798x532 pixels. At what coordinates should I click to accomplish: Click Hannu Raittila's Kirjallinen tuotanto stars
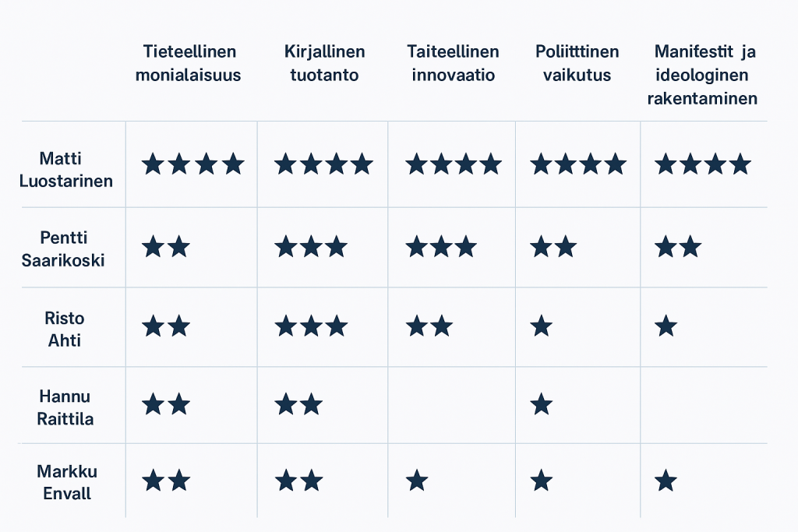298,405
